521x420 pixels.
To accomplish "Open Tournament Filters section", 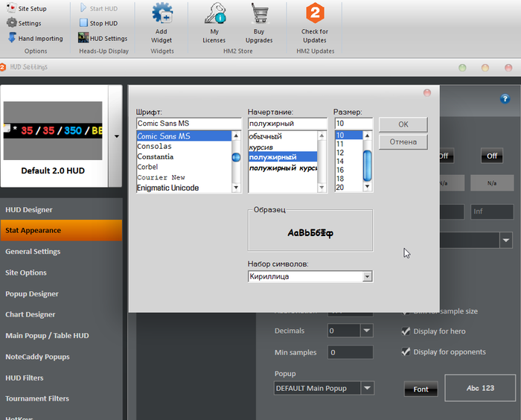I will click(62, 398).
